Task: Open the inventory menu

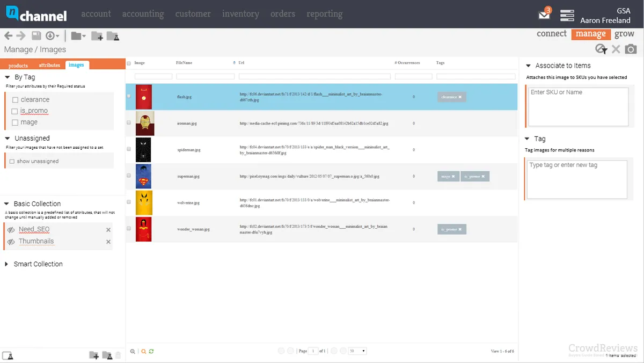Action: pyautogui.click(x=240, y=14)
